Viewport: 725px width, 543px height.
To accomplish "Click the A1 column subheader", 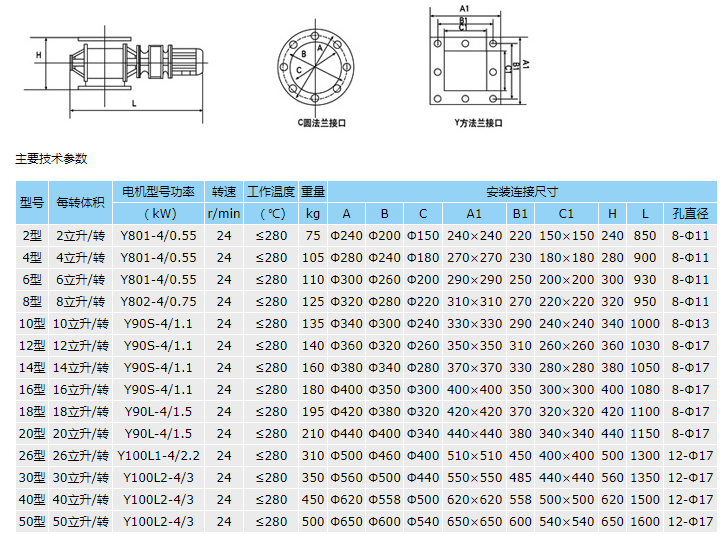I will (x=474, y=214).
